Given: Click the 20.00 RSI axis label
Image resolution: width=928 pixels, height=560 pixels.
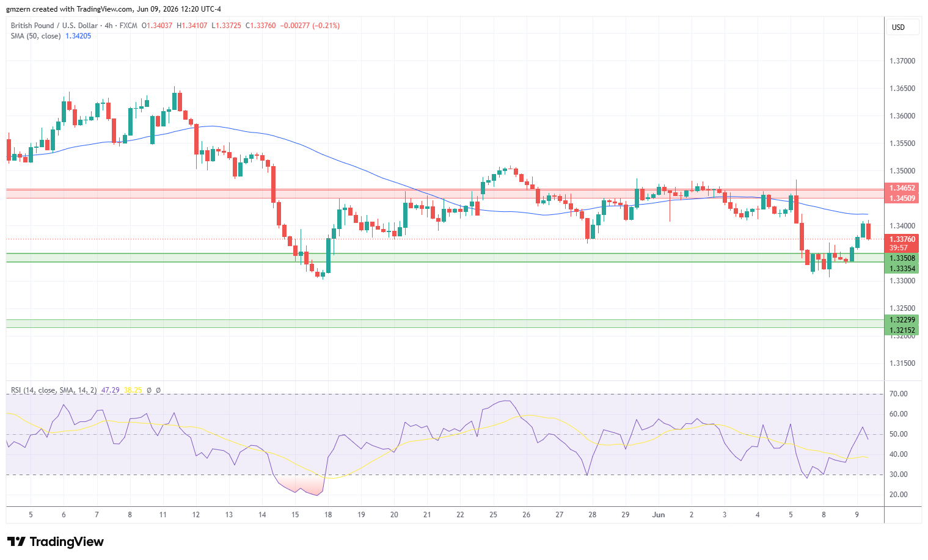Looking at the screenshot, I should [899, 495].
